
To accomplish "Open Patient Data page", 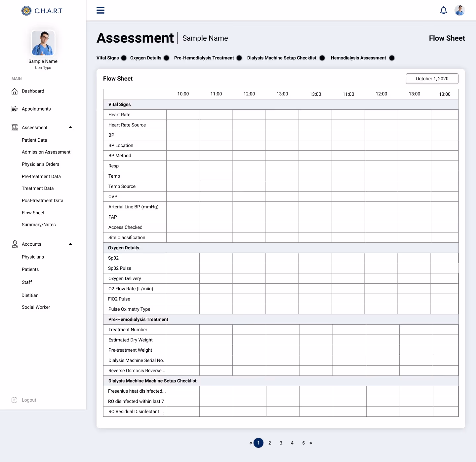I will [34, 140].
